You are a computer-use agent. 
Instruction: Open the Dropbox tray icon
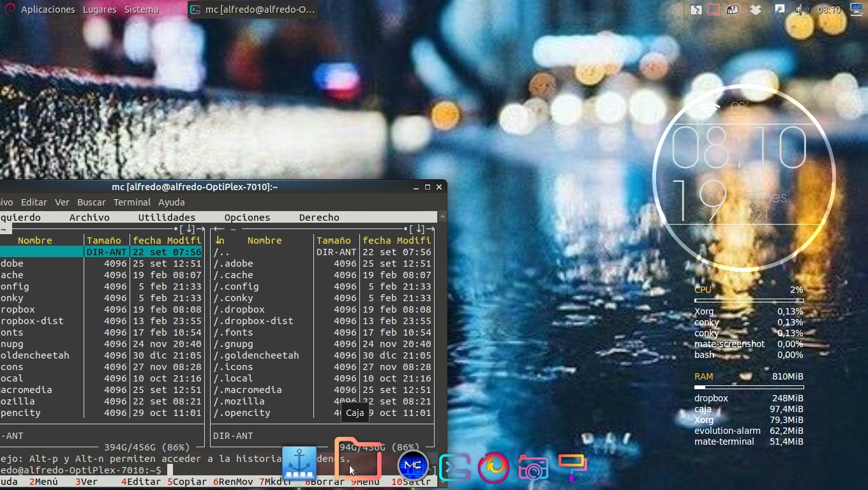coord(756,10)
